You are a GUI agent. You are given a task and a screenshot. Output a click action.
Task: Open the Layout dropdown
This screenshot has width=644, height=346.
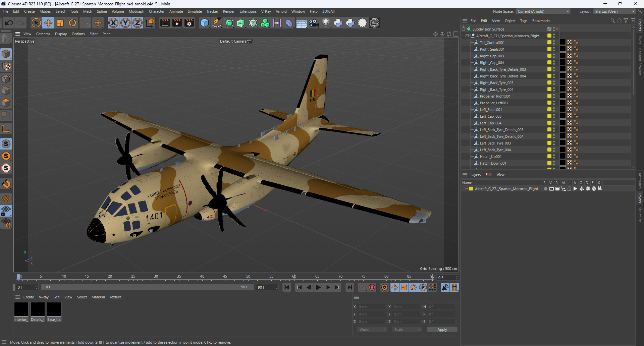coord(614,11)
